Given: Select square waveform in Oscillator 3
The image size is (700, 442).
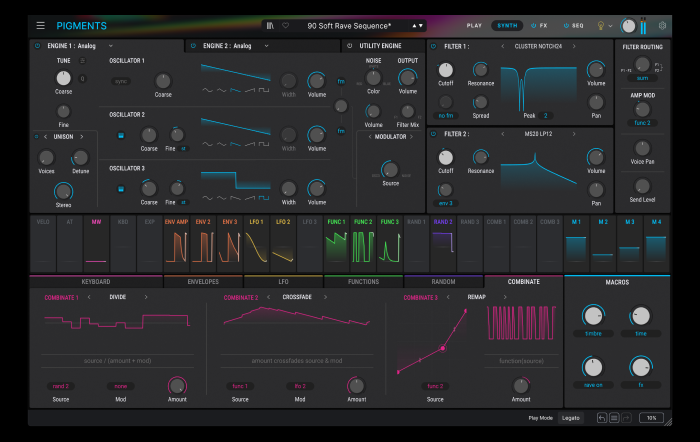Looking at the screenshot, I should point(264,198).
